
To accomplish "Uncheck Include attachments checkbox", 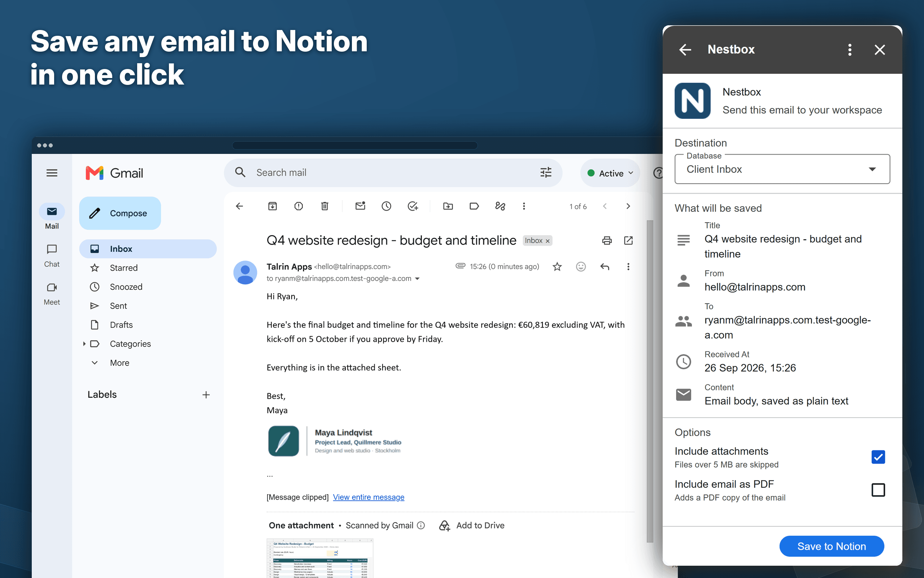I will coord(878,457).
